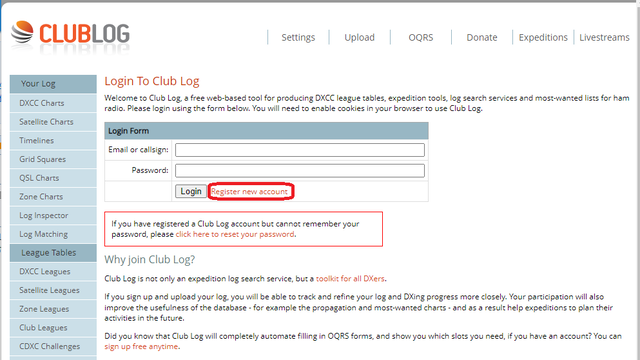640x360 pixels.
Task: Select the League Tables sidebar heading
Action: (53, 253)
